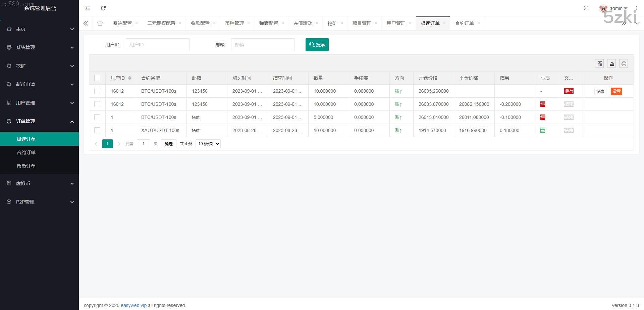Screen dimensions: 644x310
Task: Open the home tab icon
Action: [100, 23]
